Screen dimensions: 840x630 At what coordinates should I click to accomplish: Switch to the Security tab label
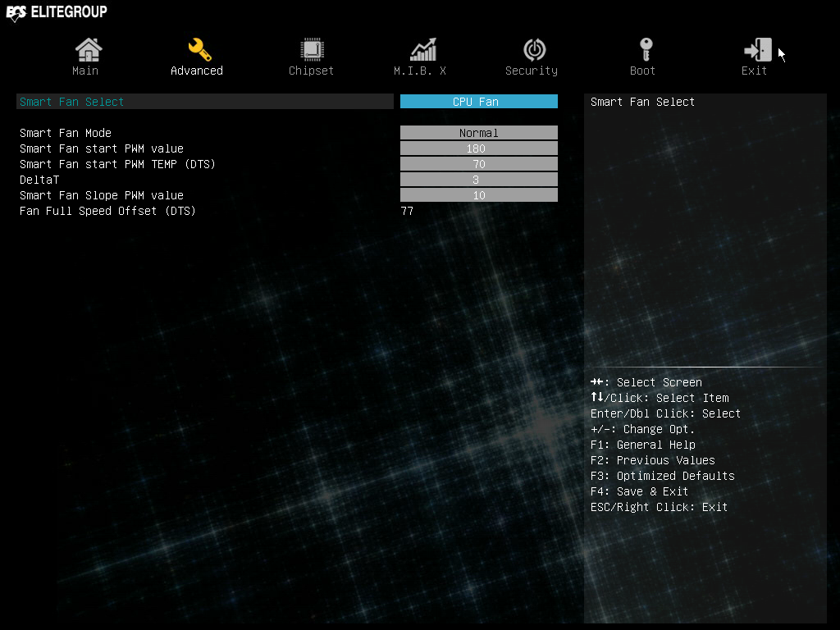[532, 71]
